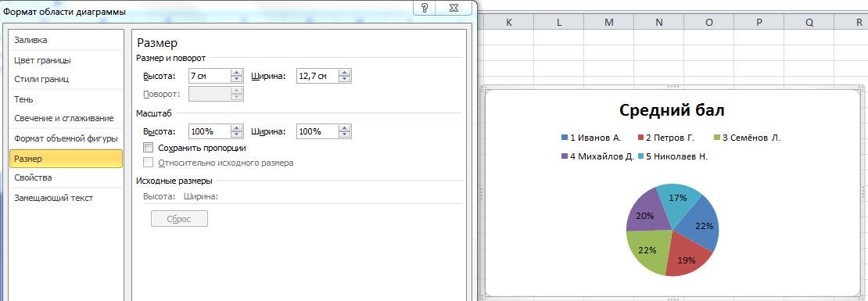Screen dimensions: 868x301
Task: Open the Свойства category
Action: pos(33,177)
